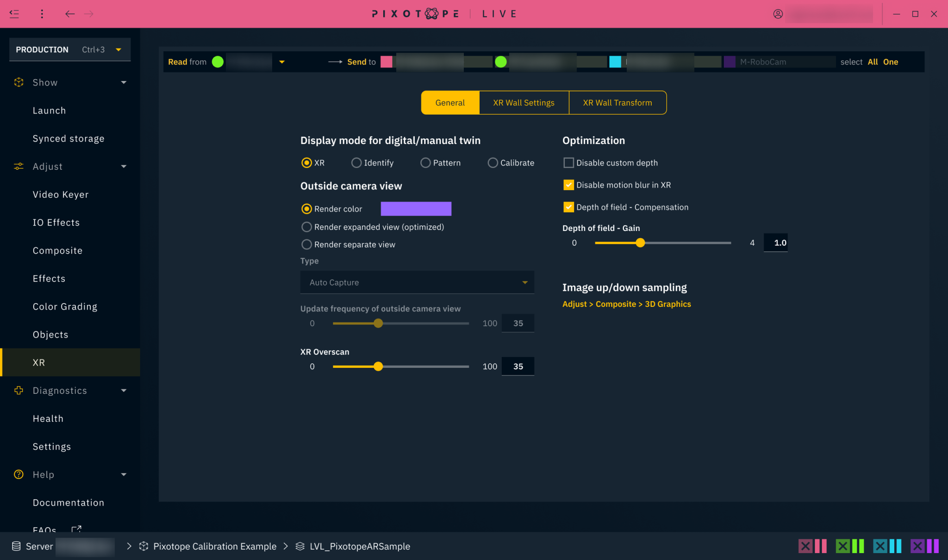948x560 pixels.
Task: Click the purple render color swatch
Action: [416, 209]
